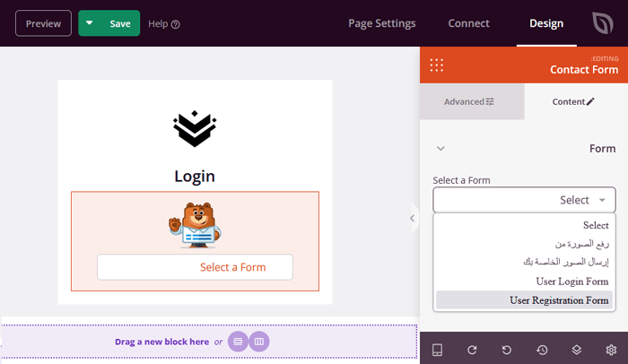Click the redo icon in bottom toolbar
628x364 pixels.
(x=473, y=349)
